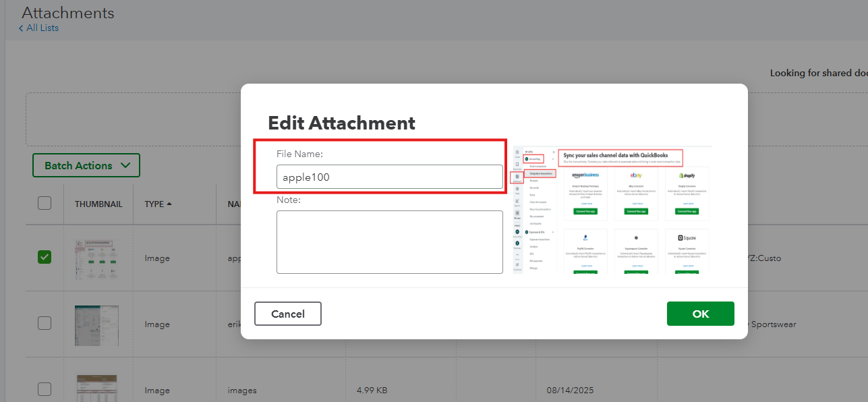Click the File Name input field

(389, 177)
